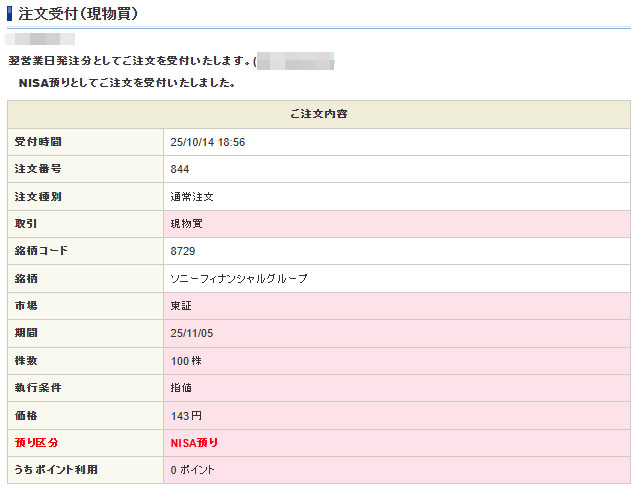Click the red 預り区分 row label

pos(37,442)
